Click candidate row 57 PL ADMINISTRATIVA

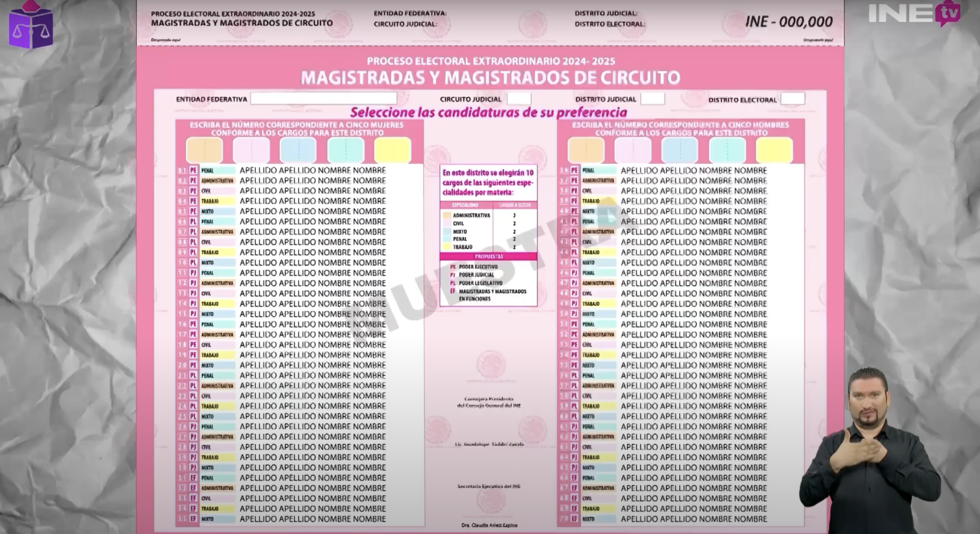[x=681, y=386]
